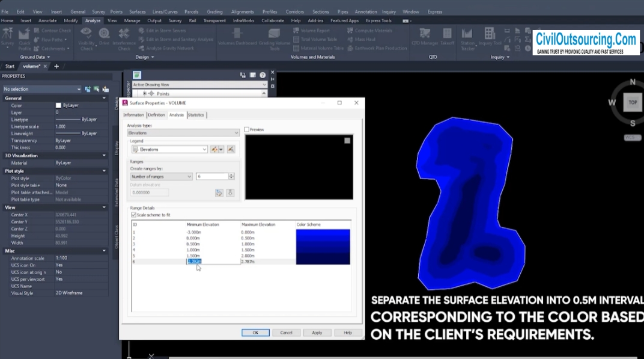644x359 pixels.
Task: Open the Create ranges by dropdown
Action: 161,176
